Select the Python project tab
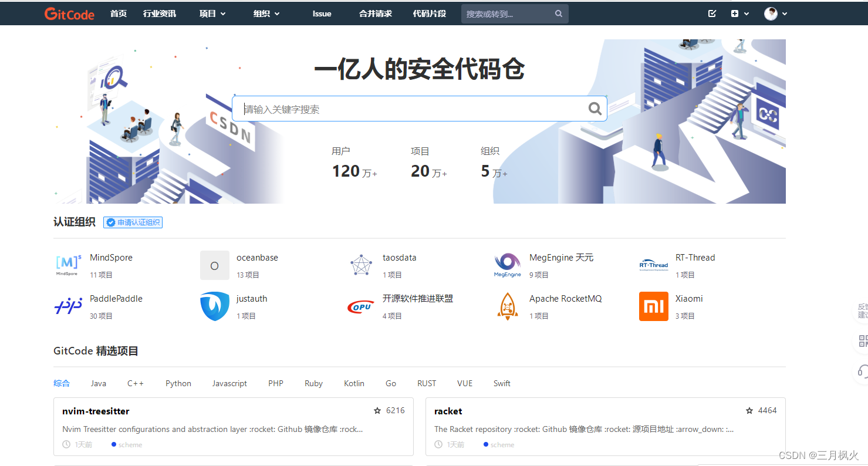The height and width of the screenshot is (466, 868). coord(178,383)
